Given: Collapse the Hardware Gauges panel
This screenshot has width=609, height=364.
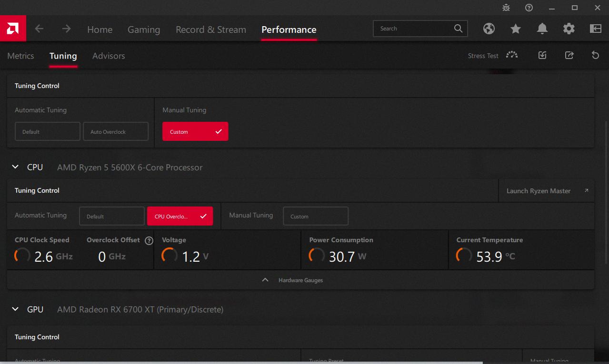Looking at the screenshot, I should point(265,280).
